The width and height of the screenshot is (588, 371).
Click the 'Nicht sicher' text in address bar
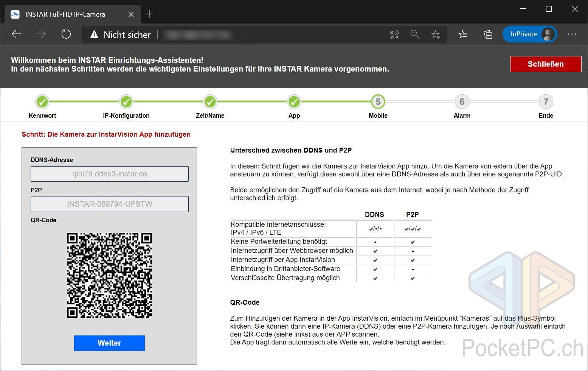(x=127, y=35)
